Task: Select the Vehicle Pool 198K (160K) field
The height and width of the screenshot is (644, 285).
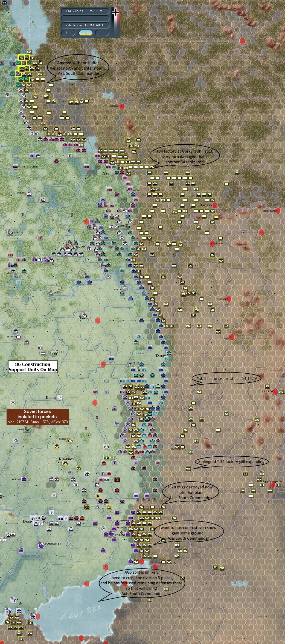Action: [x=86, y=25]
